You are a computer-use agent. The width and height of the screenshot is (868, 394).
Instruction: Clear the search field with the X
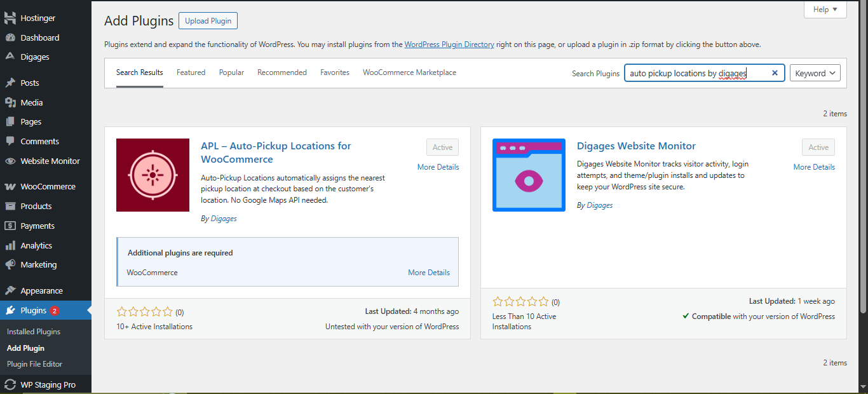(775, 72)
